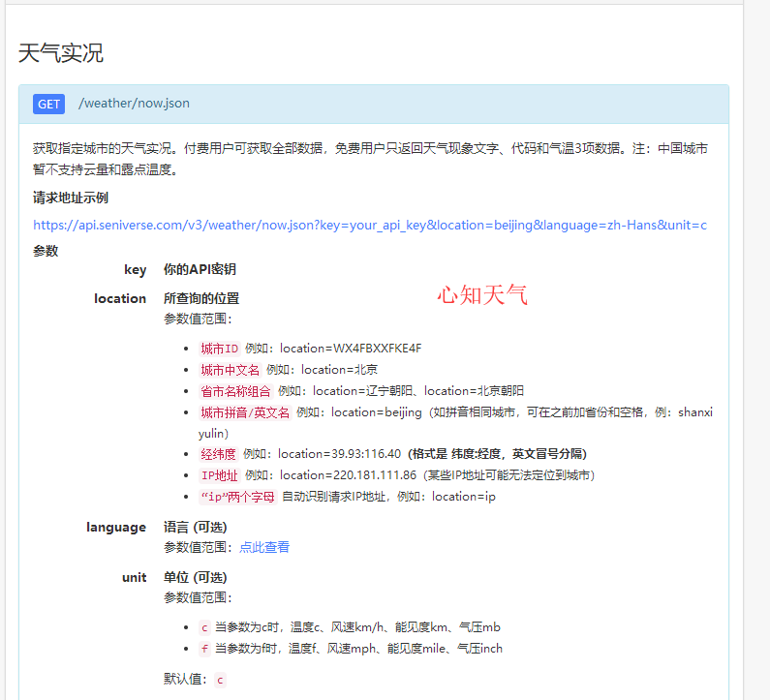
Task: Click the 所查询的位置 description
Action: point(201,298)
